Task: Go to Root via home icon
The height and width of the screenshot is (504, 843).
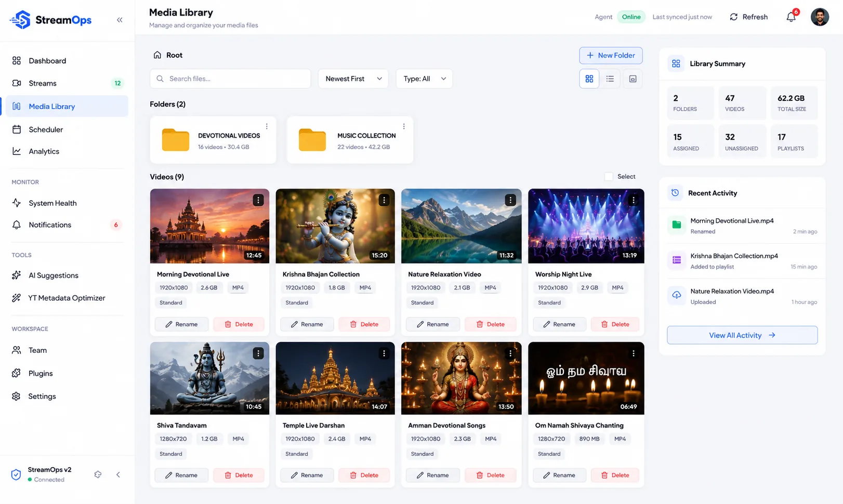Action: coord(157,55)
